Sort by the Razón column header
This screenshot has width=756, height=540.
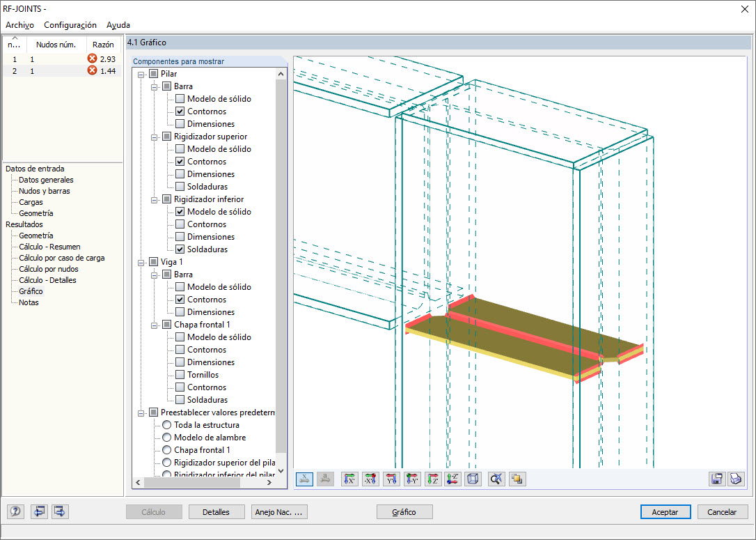103,45
